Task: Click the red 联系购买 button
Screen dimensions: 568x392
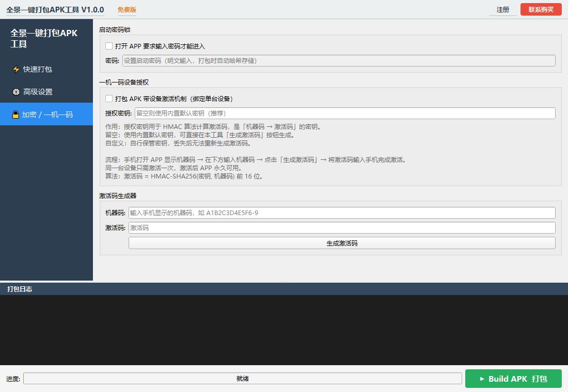Action: click(x=541, y=10)
